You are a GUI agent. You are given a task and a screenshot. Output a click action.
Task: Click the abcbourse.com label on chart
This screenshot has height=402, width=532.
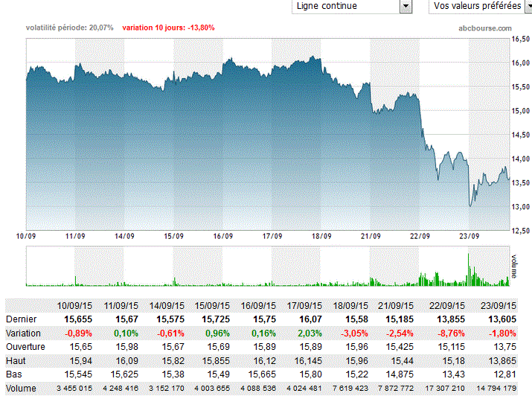[x=485, y=28]
